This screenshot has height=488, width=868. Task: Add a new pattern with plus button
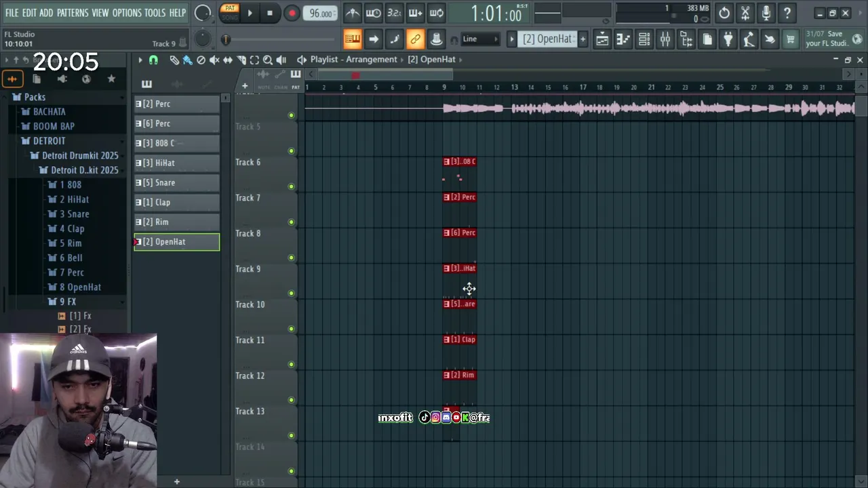(583, 39)
